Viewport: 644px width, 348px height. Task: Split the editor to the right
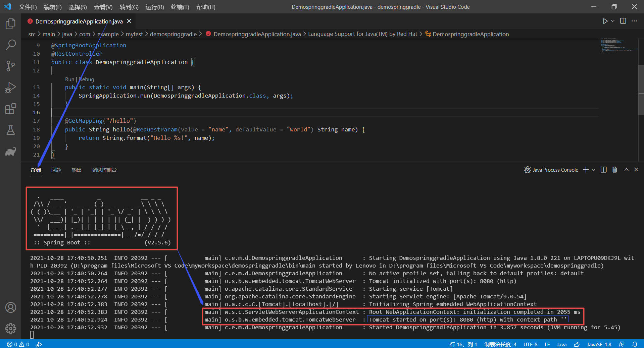click(623, 21)
